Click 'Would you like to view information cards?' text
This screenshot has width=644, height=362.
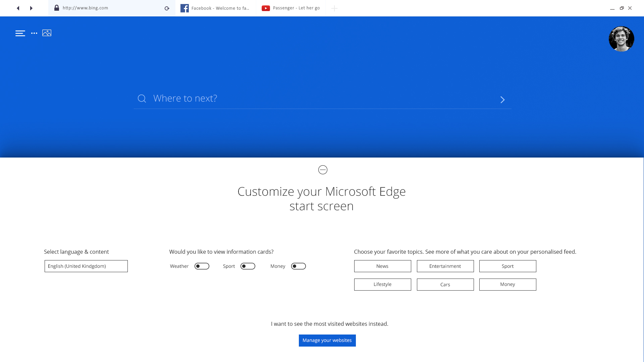[221, 252]
